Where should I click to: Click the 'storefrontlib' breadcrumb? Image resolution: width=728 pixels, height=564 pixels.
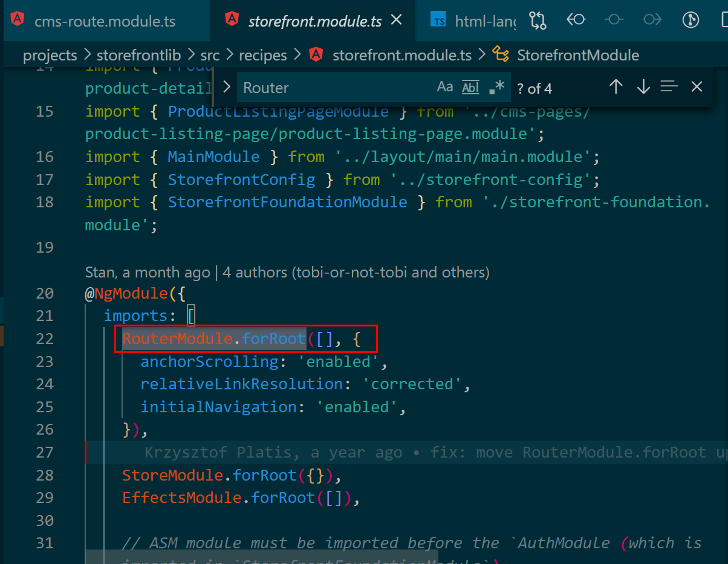(x=139, y=56)
